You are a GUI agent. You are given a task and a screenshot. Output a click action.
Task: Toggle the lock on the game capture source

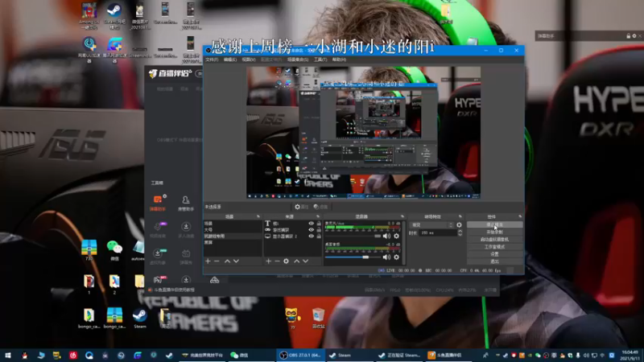click(x=319, y=230)
